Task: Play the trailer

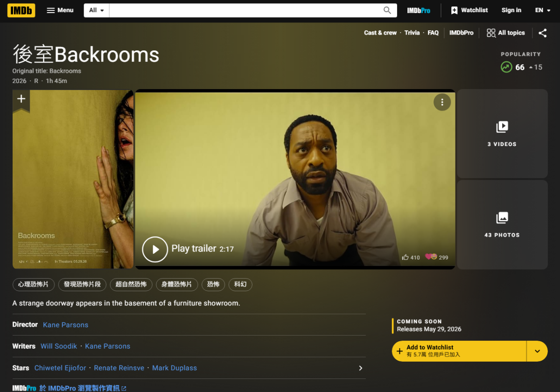Action: click(x=155, y=249)
